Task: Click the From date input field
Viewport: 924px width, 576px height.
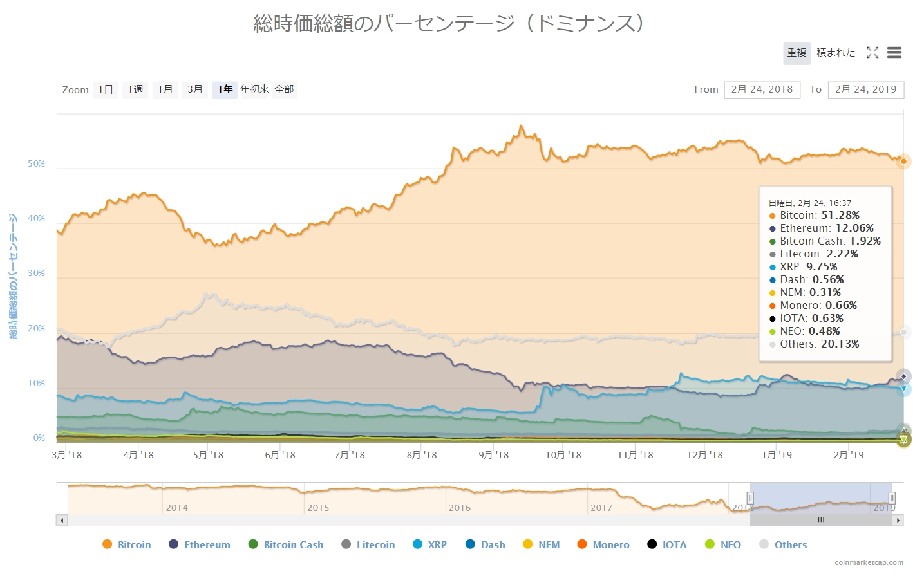Action: [x=762, y=89]
